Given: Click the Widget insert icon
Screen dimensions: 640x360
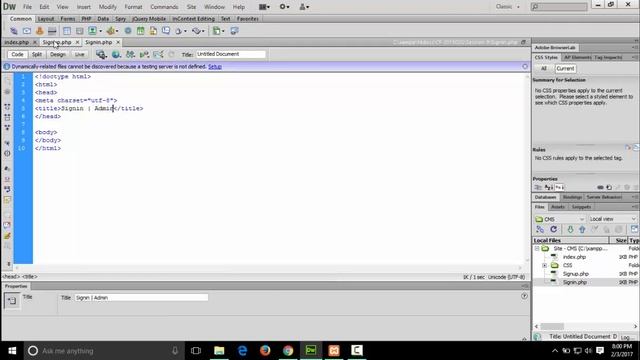Looking at the screenshot, I should (128, 31).
